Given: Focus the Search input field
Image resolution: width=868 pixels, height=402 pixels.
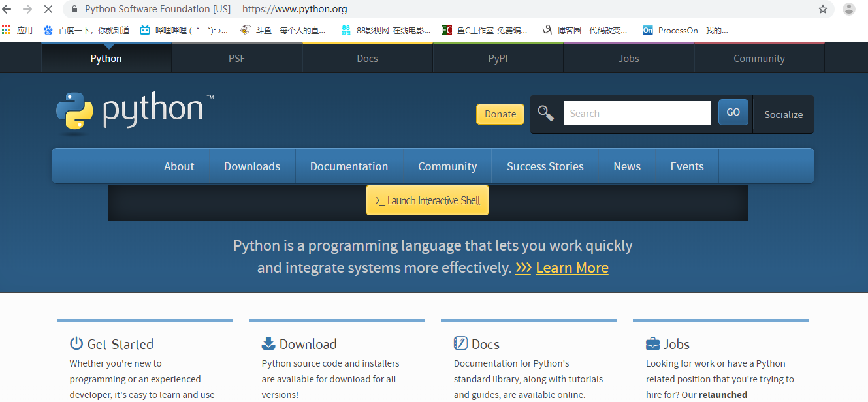Looking at the screenshot, I should point(637,114).
